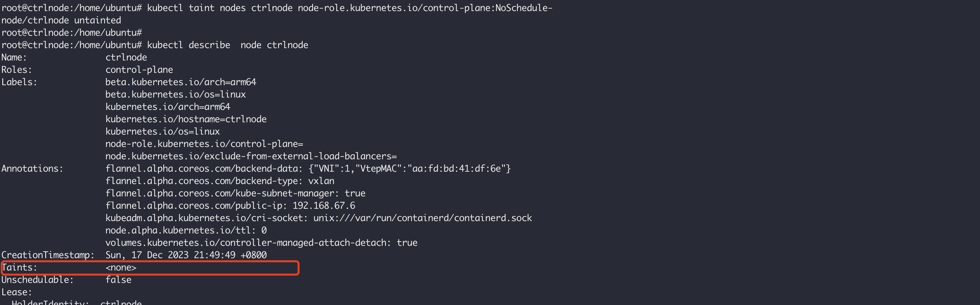Click the Taints value "<none>"
This screenshot has width=980, height=305.
121,268
